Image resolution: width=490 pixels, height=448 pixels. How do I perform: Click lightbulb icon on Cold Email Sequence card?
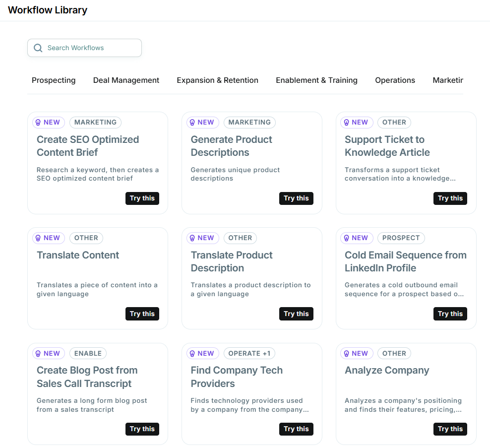pos(346,238)
